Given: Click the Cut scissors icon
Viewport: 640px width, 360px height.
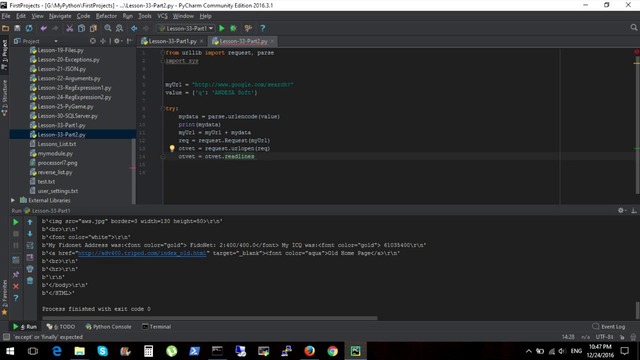Looking at the screenshot, I should 70,28.
